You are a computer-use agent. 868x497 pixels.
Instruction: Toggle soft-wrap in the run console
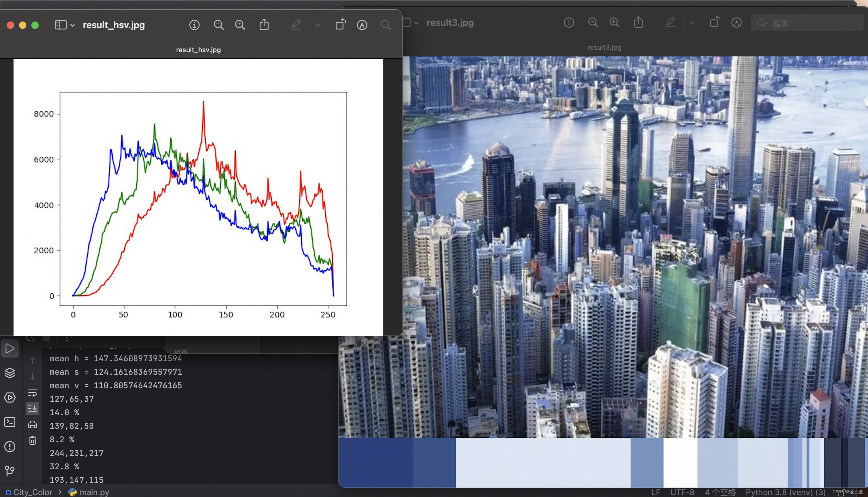33,393
